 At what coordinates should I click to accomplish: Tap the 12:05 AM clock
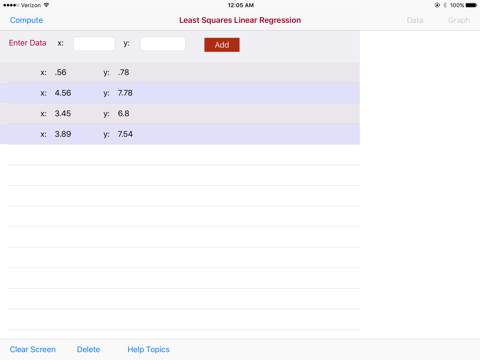(x=241, y=5)
